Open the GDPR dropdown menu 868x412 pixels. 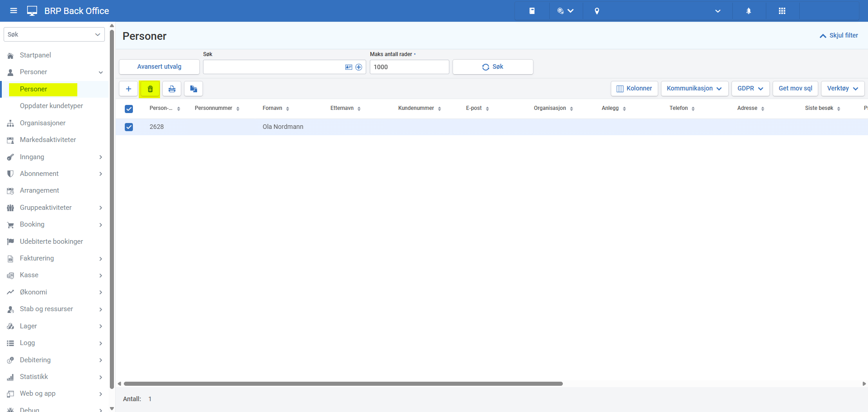click(x=750, y=89)
